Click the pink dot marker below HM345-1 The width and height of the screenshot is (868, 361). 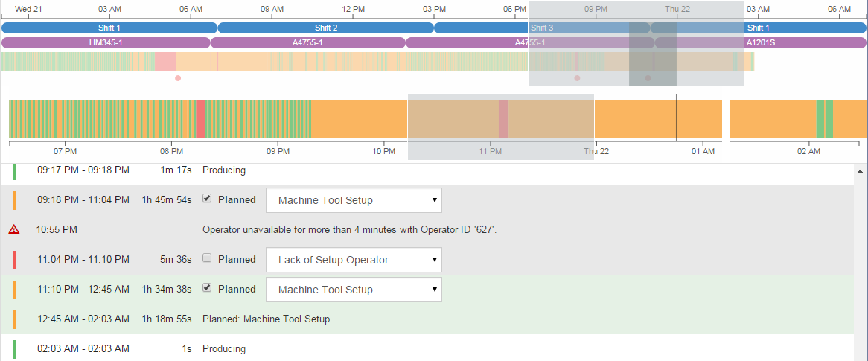(x=177, y=78)
